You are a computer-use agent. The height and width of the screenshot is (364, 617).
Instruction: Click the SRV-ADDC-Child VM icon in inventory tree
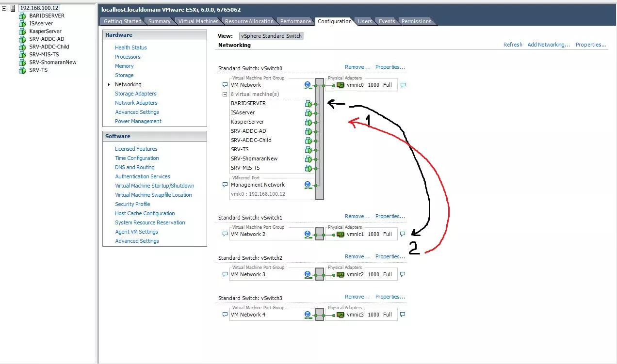[x=22, y=47]
